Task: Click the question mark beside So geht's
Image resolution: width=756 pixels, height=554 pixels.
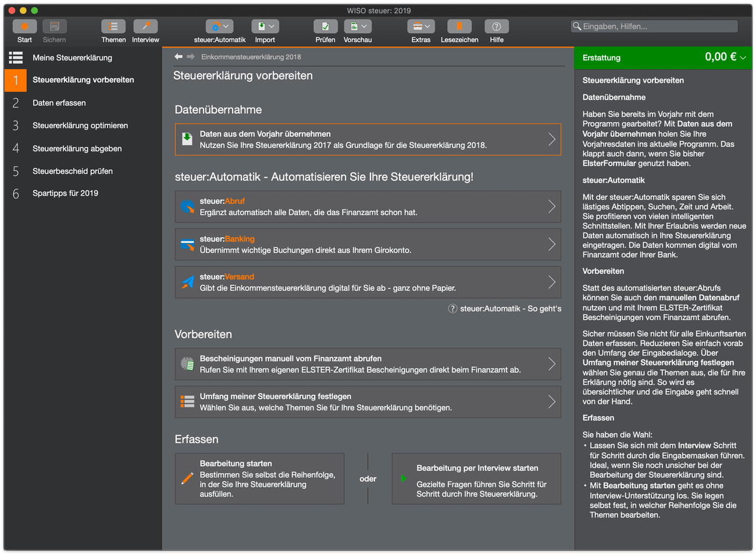Action: 452,309
